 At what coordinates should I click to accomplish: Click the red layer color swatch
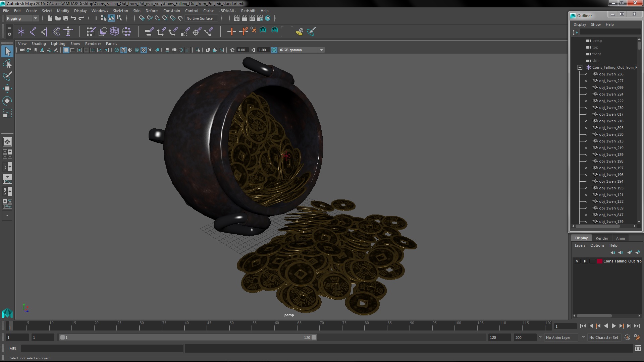(x=599, y=261)
